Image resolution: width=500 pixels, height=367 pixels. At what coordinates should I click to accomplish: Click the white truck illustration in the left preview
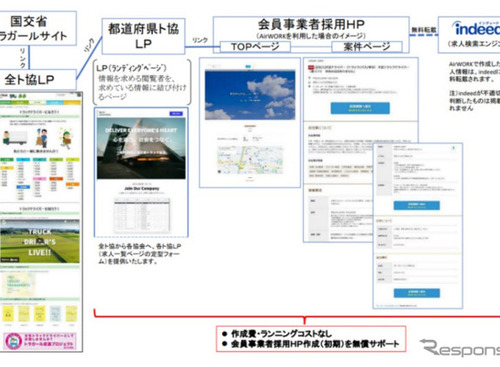point(15,137)
